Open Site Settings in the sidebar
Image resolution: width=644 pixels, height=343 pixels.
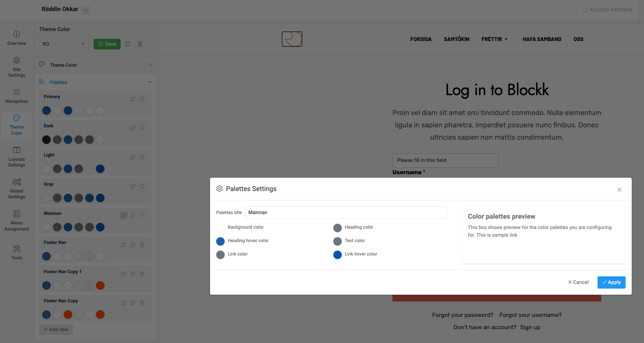(x=17, y=67)
